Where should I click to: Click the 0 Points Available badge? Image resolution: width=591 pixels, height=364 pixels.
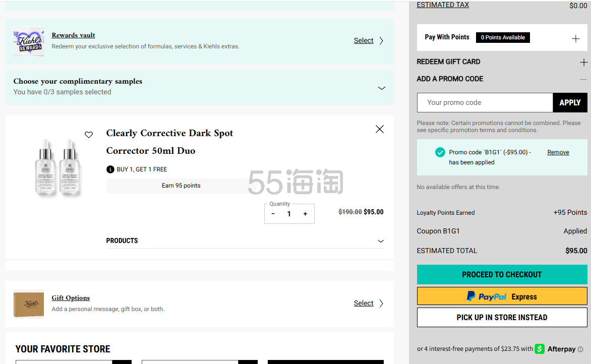click(x=503, y=37)
